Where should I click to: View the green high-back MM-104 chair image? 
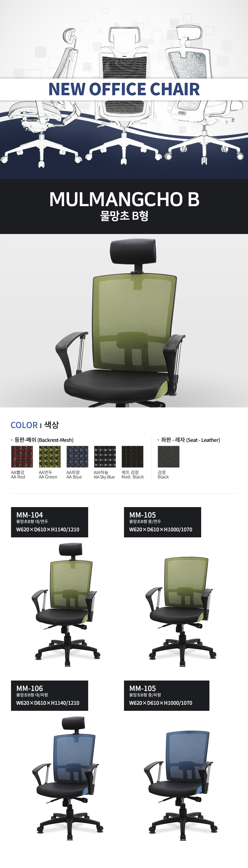point(66,605)
